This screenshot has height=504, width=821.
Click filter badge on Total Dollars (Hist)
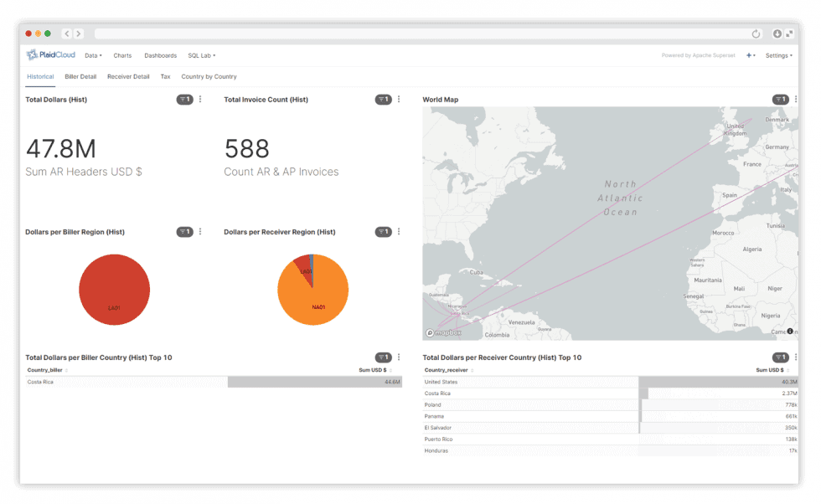click(x=184, y=100)
